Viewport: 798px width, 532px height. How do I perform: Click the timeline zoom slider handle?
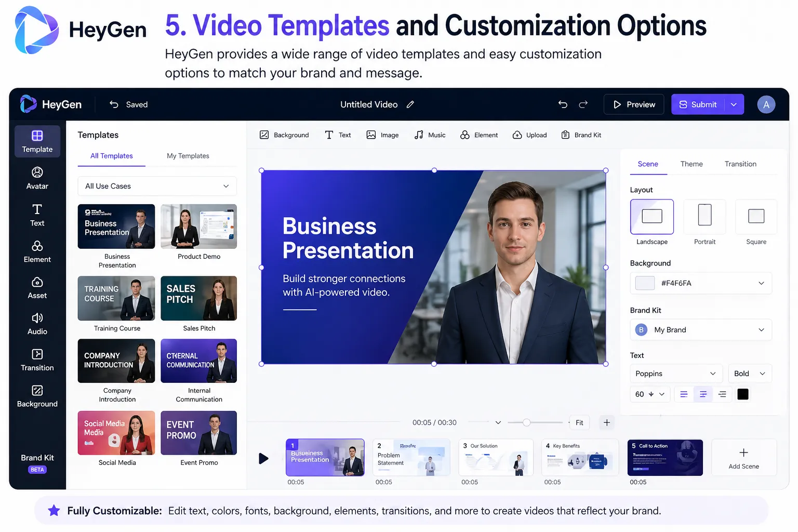[526, 422]
